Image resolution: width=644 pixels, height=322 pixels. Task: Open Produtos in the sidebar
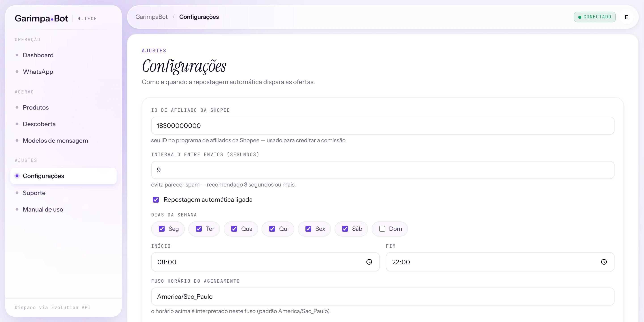click(x=63, y=108)
